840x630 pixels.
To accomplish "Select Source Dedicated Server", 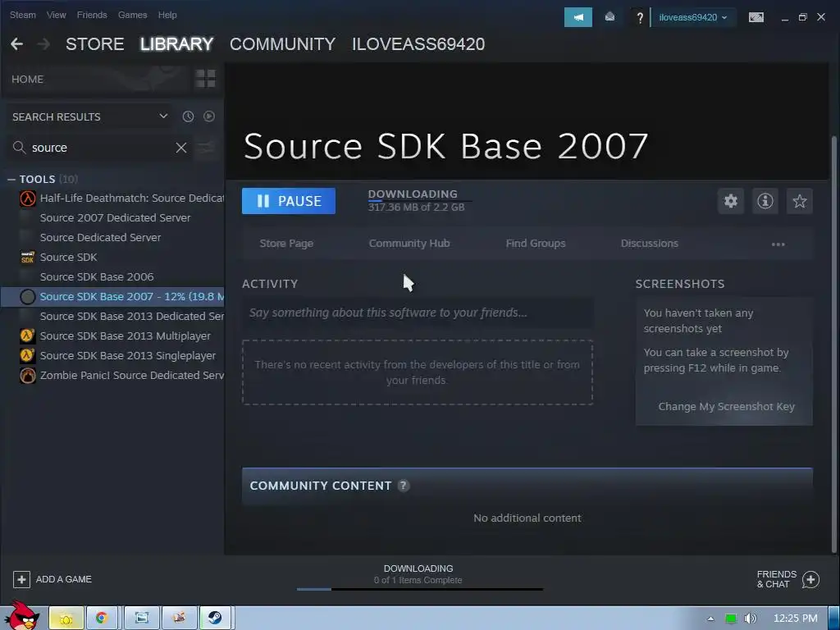I will pyautogui.click(x=100, y=237).
